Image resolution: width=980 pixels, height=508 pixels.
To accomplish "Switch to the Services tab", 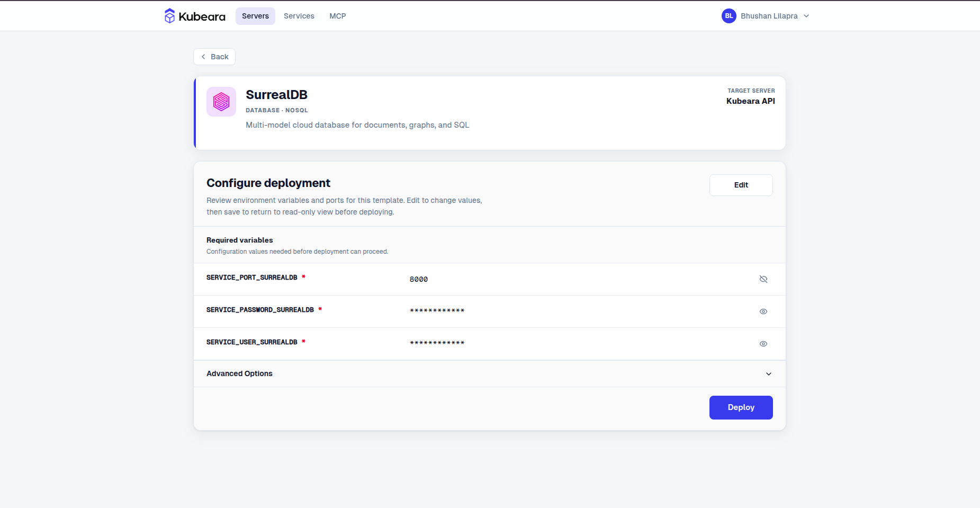I will [299, 16].
